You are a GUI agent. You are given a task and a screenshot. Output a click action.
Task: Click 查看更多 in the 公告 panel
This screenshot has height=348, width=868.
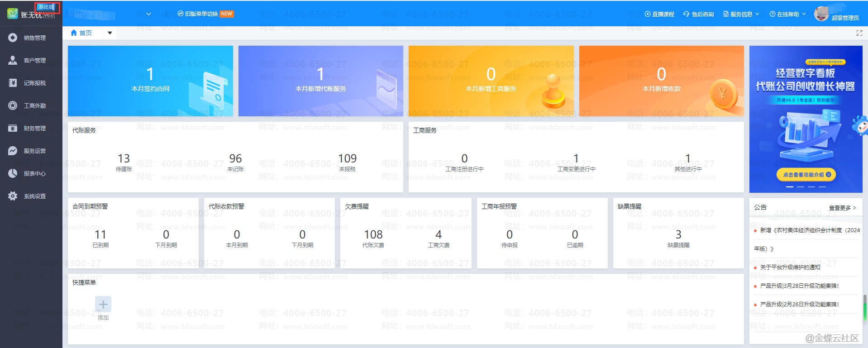tap(842, 208)
